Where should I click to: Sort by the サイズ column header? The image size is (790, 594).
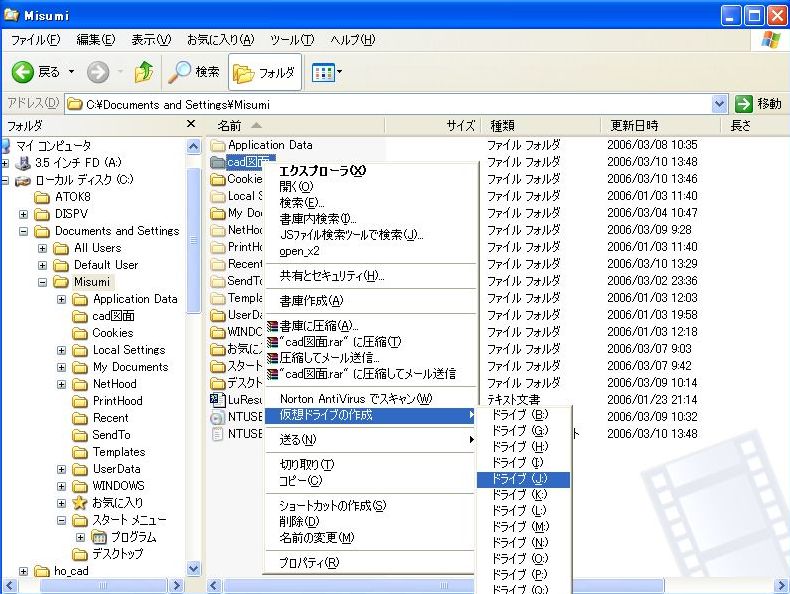433,125
